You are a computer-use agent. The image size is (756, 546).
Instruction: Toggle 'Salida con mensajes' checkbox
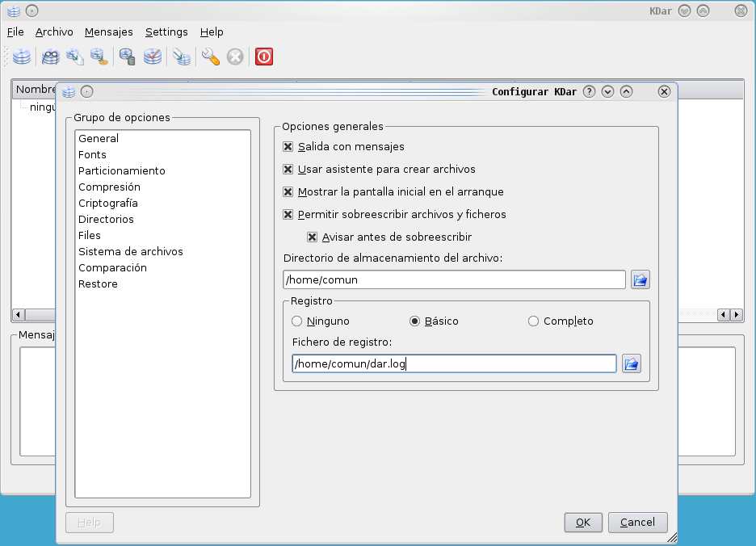pyautogui.click(x=288, y=147)
